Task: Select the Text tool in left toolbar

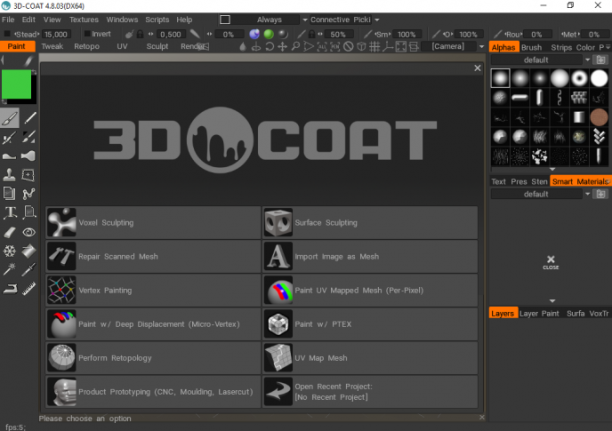Action: [x=10, y=213]
